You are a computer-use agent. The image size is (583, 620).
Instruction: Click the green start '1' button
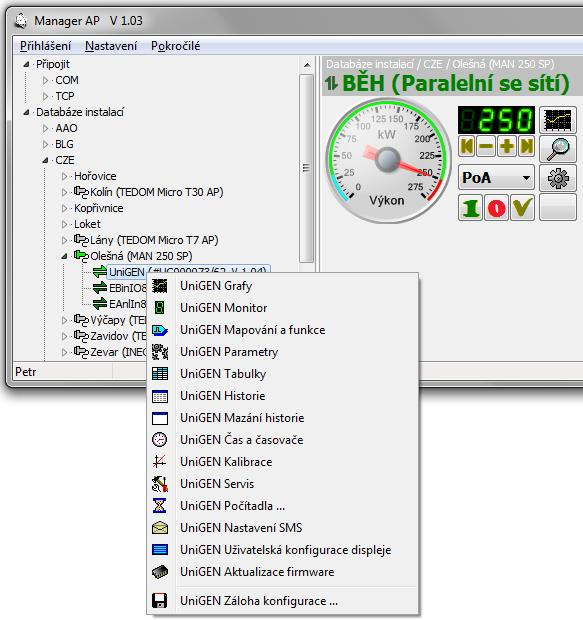[x=470, y=208]
